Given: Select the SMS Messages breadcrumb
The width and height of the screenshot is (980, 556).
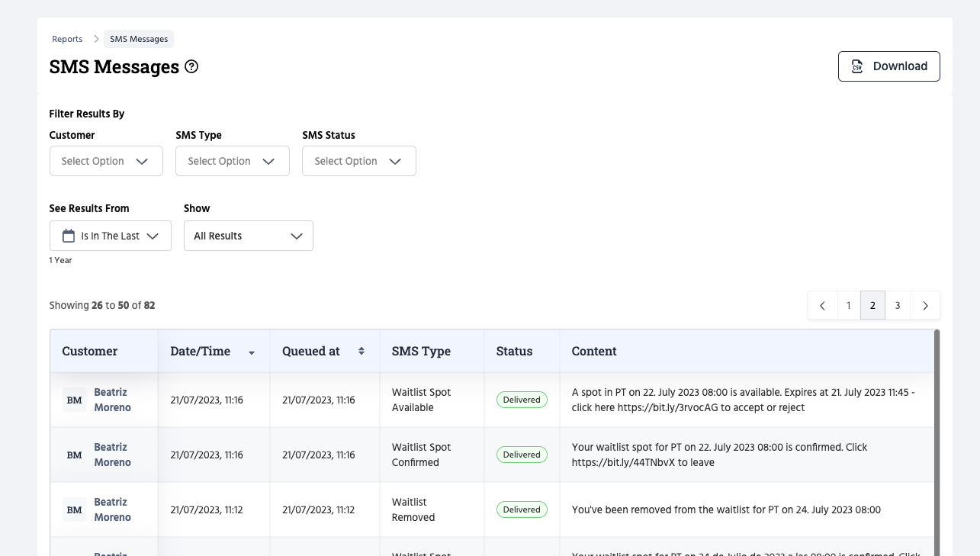Looking at the screenshot, I should coord(139,39).
